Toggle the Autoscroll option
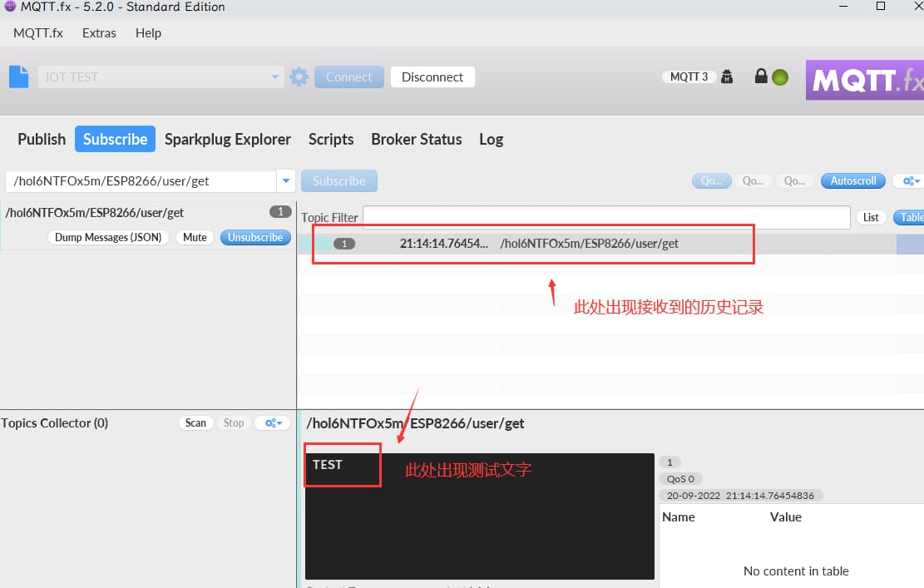The height and width of the screenshot is (588, 924). tap(853, 180)
